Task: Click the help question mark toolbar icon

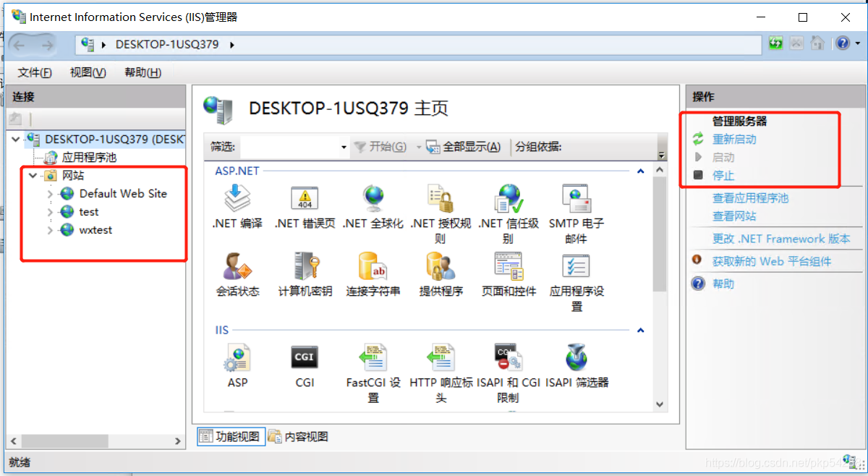Action: (x=842, y=43)
